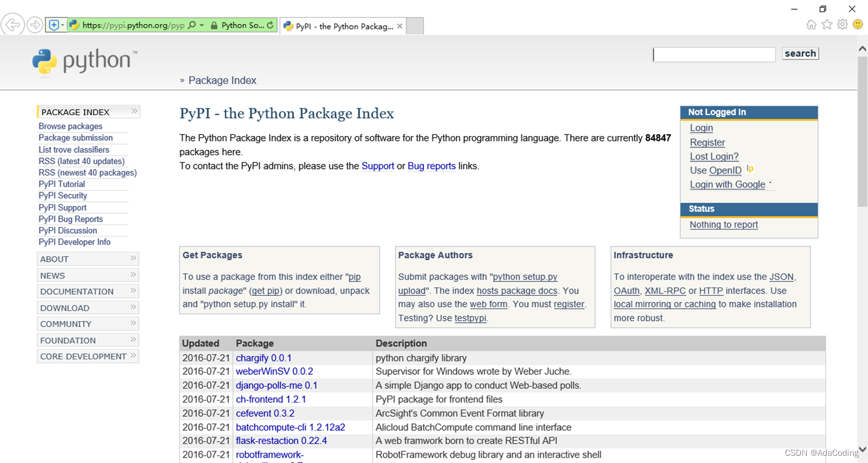Expand the CORE DEVELOPMENT menu

88,356
